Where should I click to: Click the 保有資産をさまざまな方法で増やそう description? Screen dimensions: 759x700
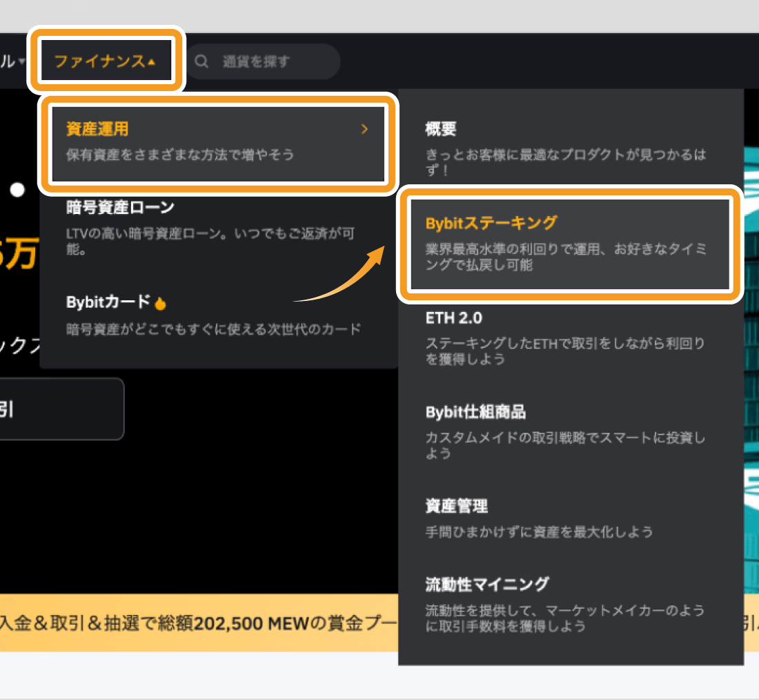coord(180,155)
